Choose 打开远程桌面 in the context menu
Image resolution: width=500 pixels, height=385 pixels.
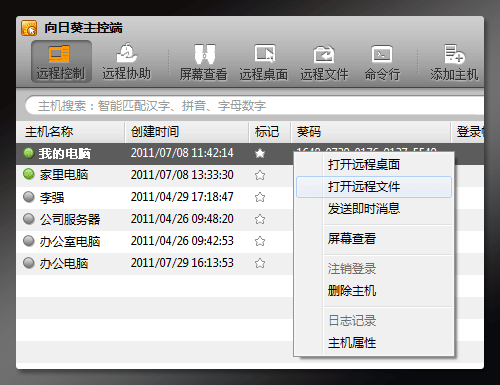pyautogui.click(x=374, y=165)
